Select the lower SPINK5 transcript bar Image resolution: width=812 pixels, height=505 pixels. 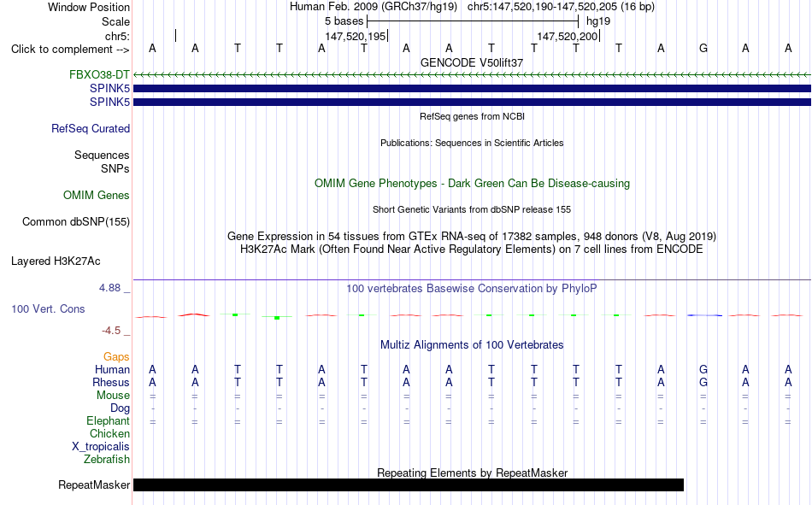(472, 102)
